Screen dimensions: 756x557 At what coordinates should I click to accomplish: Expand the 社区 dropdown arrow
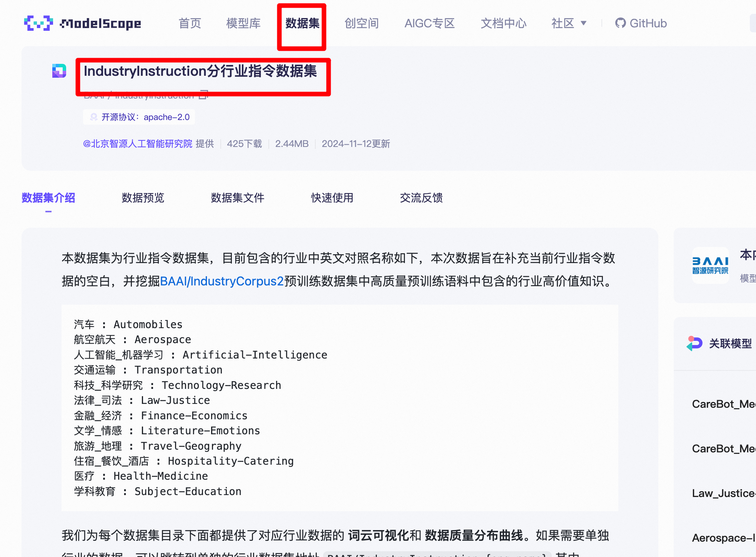(583, 23)
